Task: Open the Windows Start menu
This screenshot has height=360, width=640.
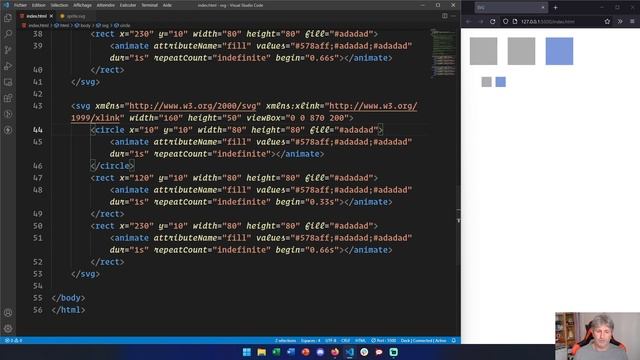Action: coord(247,352)
